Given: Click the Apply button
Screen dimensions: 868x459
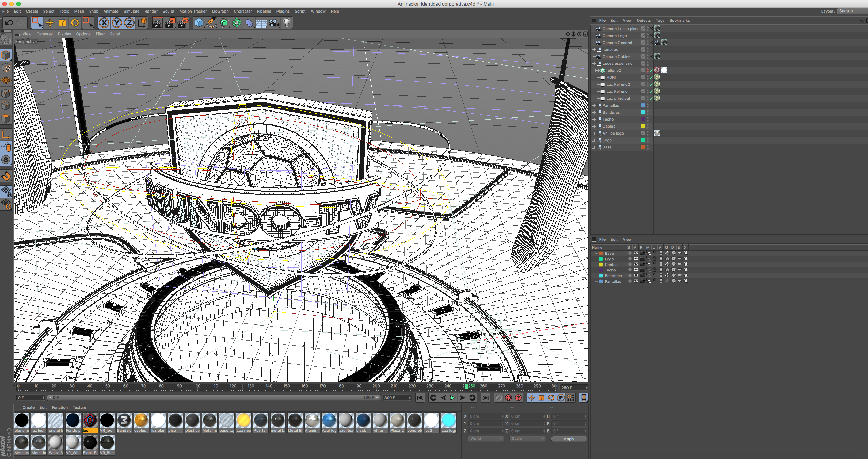Looking at the screenshot, I should click(x=569, y=439).
